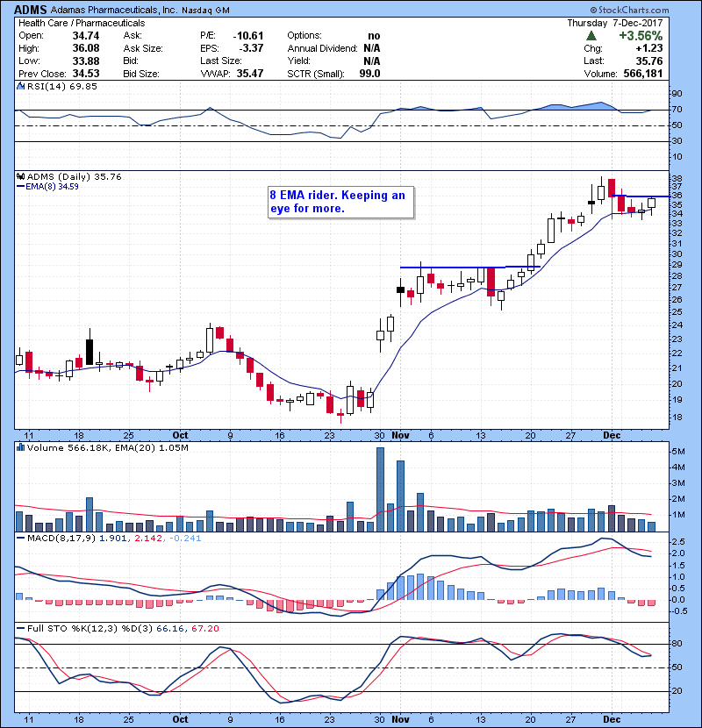
Task: Click the MACD histogram value -0.241
Action: [x=185, y=539]
